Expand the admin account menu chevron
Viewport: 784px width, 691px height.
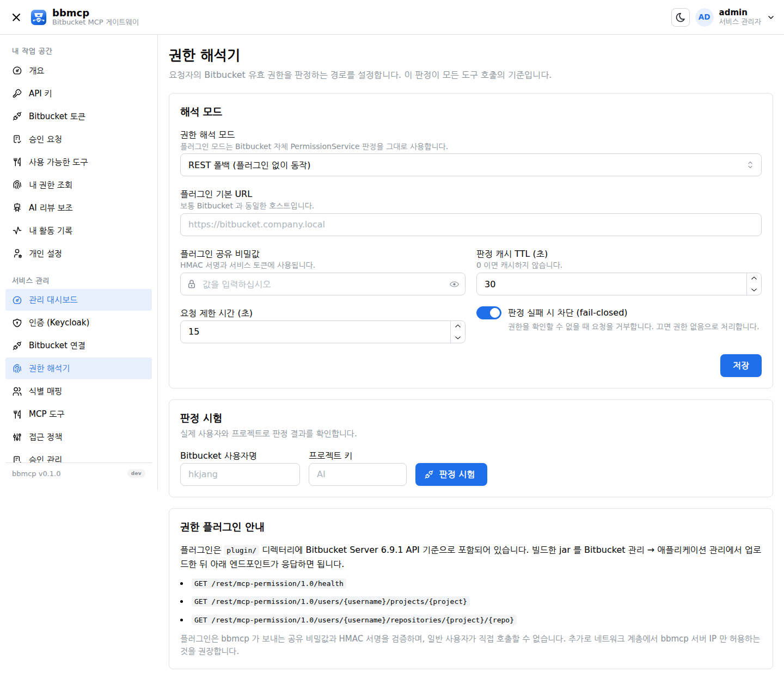[x=771, y=17]
